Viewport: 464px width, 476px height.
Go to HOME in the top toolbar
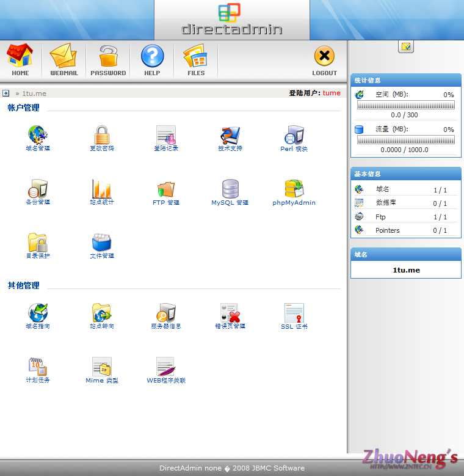(20, 59)
